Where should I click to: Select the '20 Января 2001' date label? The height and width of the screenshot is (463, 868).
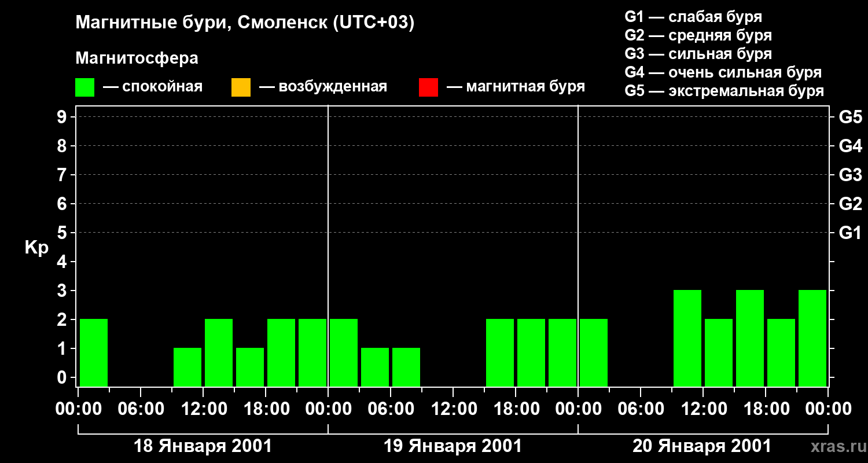[x=702, y=446]
